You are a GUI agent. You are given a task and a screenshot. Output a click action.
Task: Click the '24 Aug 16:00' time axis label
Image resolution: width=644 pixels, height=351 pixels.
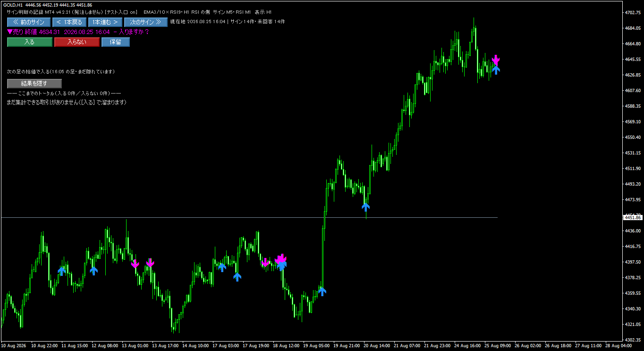tap(467, 346)
